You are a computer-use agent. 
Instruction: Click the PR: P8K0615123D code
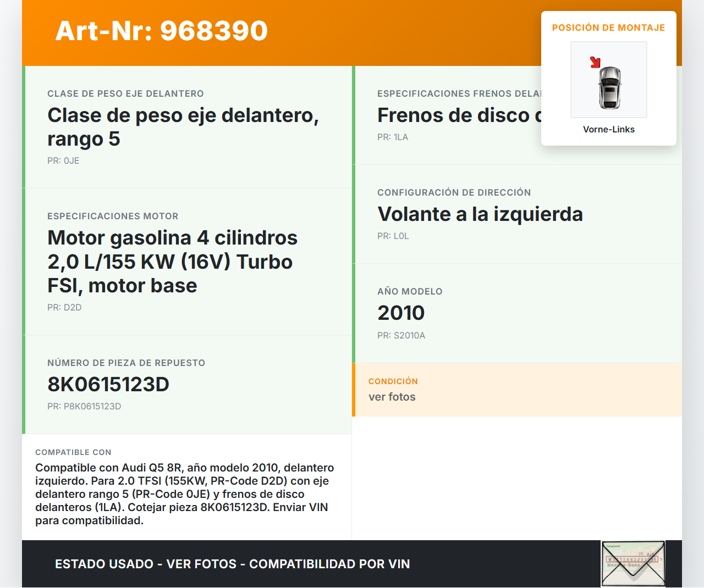pos(84,406)
